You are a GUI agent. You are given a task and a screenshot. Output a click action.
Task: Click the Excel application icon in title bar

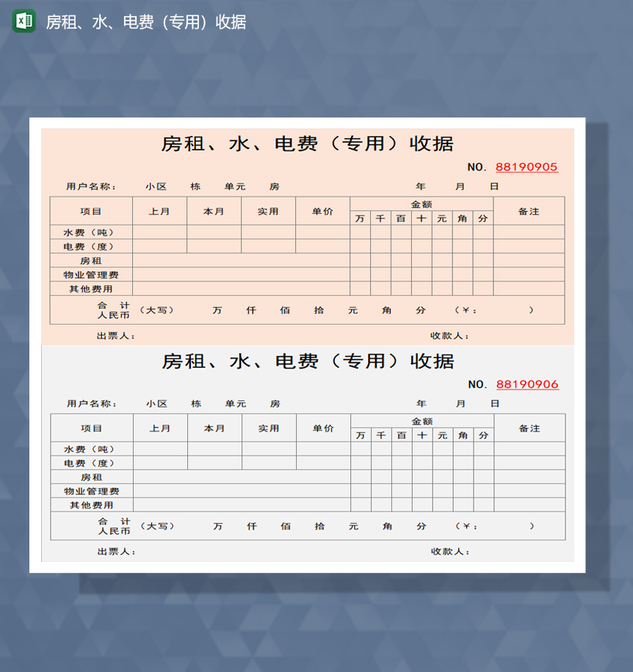pos(21,22)
